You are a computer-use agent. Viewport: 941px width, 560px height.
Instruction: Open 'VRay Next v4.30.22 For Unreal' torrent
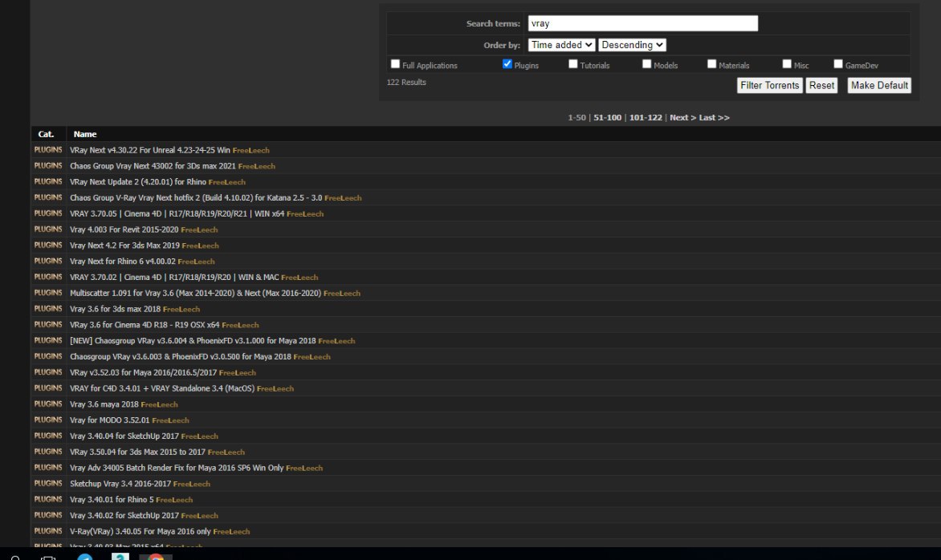[150, 150]
